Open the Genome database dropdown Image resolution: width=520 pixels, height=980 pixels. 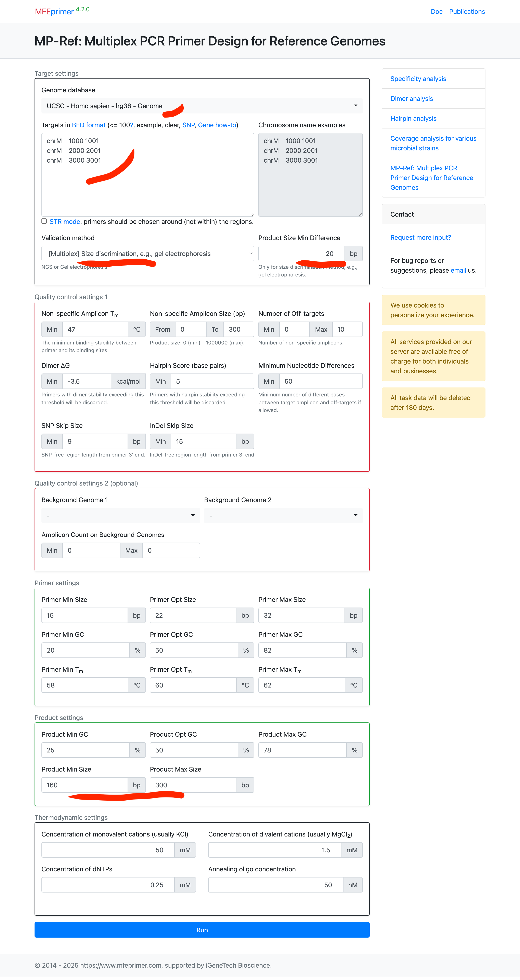pos(202,106)
